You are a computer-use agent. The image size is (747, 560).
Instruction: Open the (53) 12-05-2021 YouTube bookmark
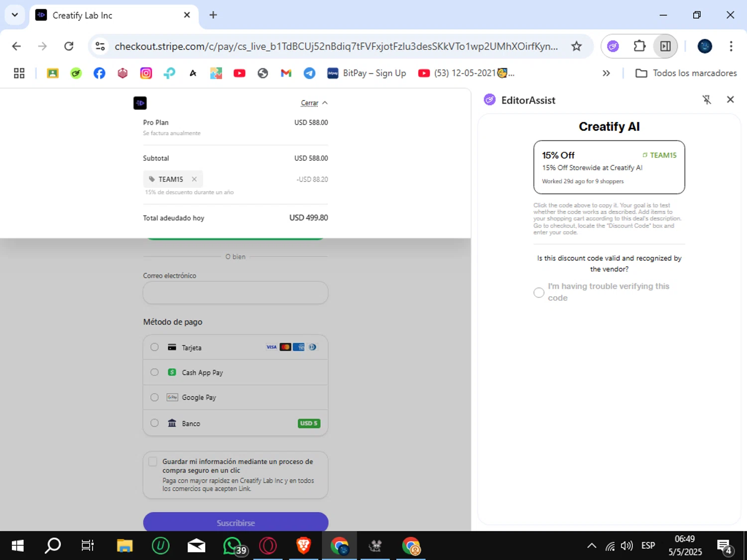pyautogui.click(x=466, y=73)
